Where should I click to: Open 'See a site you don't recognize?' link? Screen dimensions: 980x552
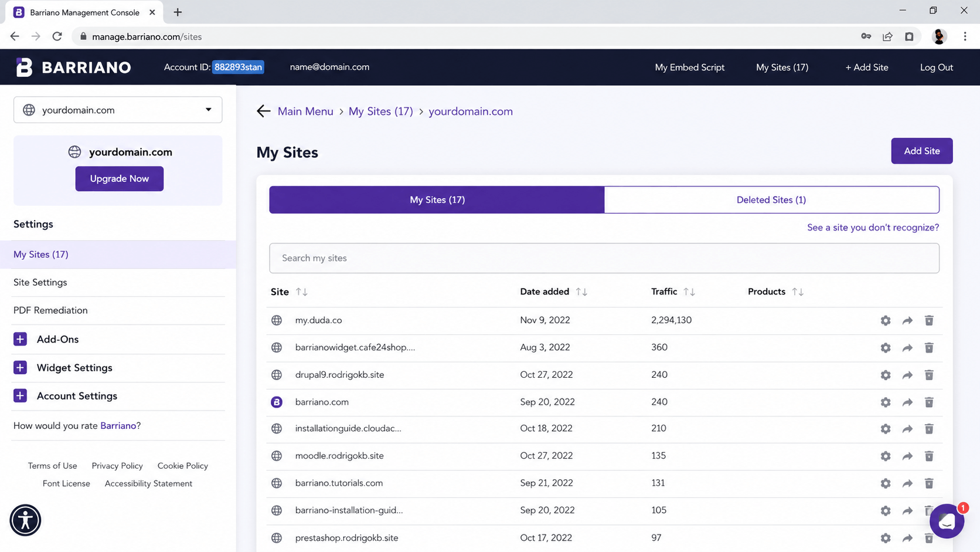coord(873,228)
